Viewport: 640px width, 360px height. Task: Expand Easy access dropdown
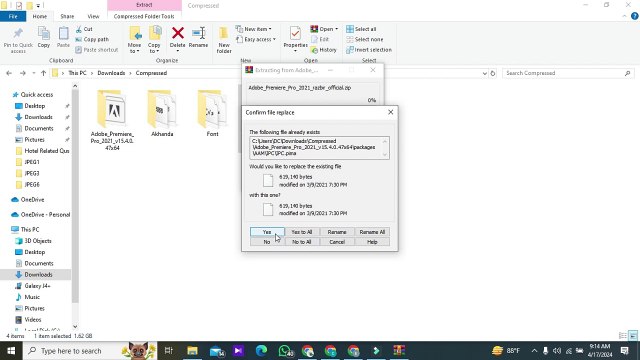pyautogui.click(x=256, y=39)
